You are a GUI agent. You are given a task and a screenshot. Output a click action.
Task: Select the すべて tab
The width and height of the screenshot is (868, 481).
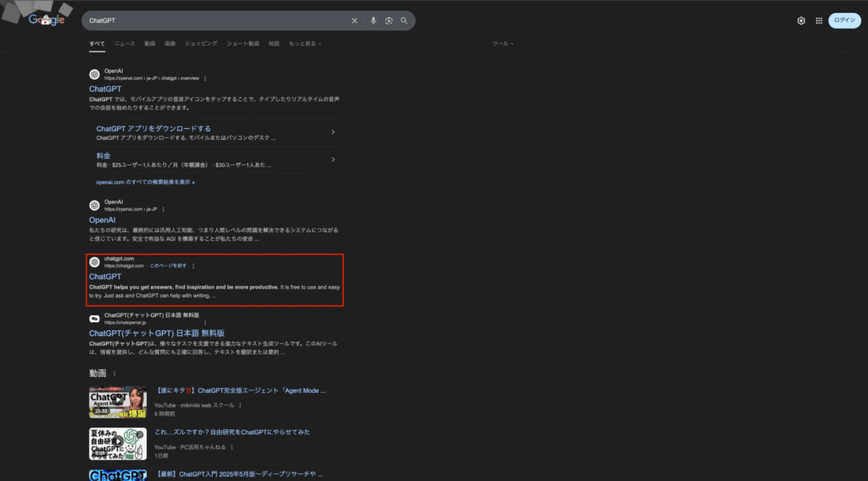97,43
